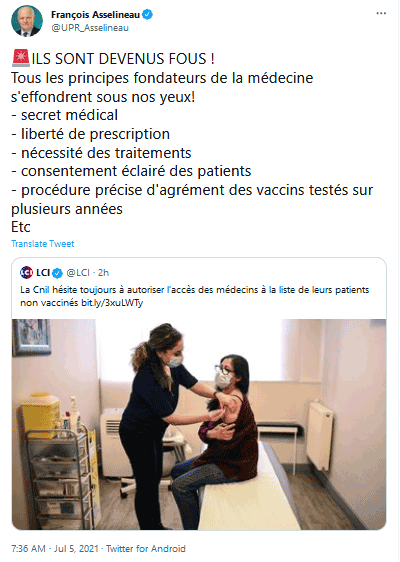Open the @UPR_Asselineau handle link

(x=90, y=28)
